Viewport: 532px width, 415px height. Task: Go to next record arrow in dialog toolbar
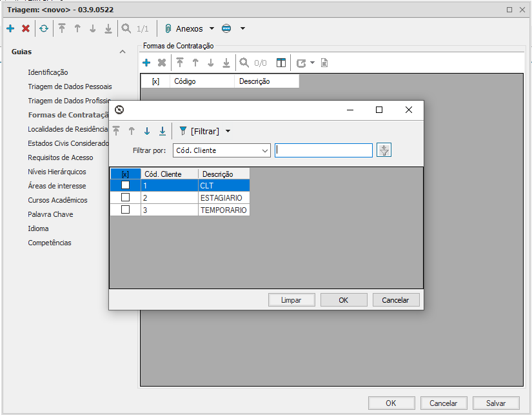pyautogui.click(x=147, y=131)
